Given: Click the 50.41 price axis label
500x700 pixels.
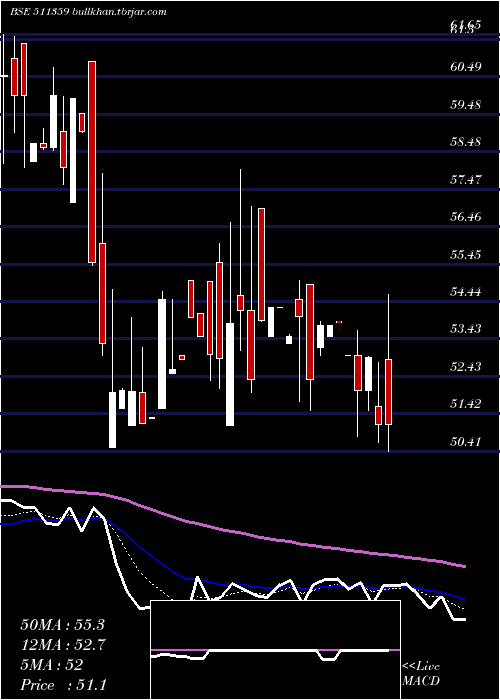Looking at the screenshot, I should click(466, 442).
